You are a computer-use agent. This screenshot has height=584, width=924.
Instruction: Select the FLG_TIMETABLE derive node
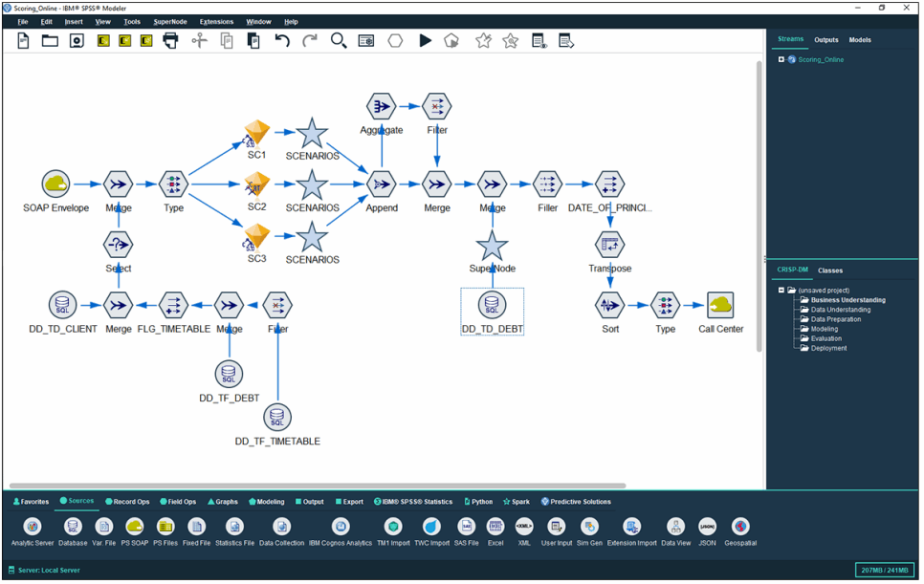(174, 305)
